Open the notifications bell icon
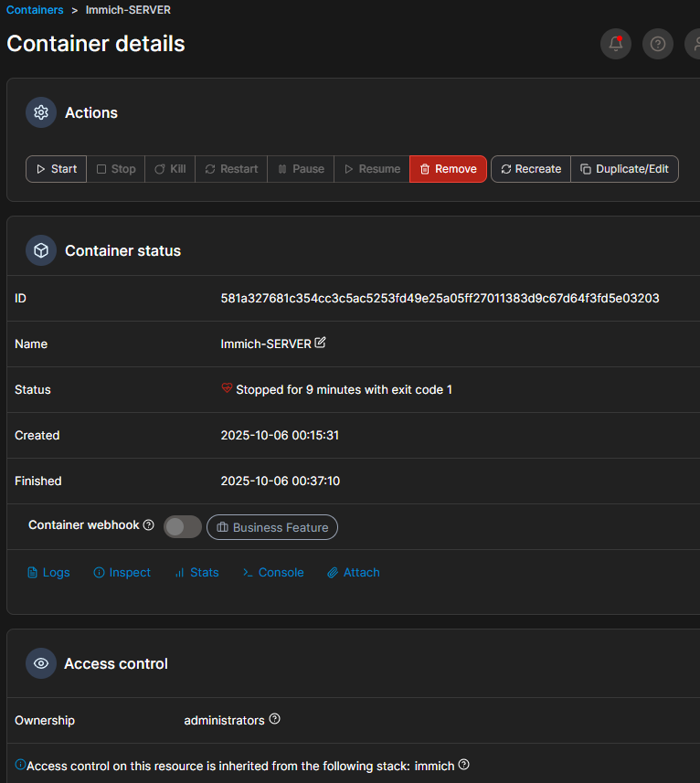This screenshot has width=700, height=783. point(616,44)
